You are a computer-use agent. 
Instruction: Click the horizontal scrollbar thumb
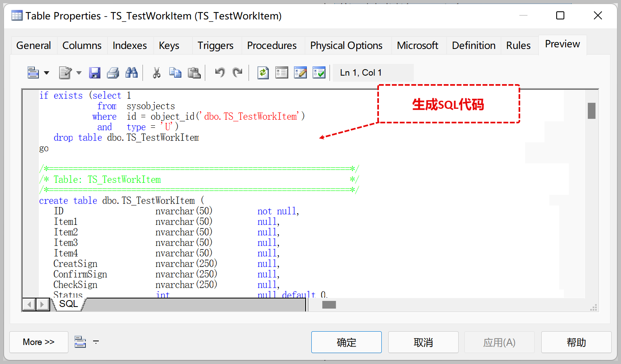click(329, 305)
